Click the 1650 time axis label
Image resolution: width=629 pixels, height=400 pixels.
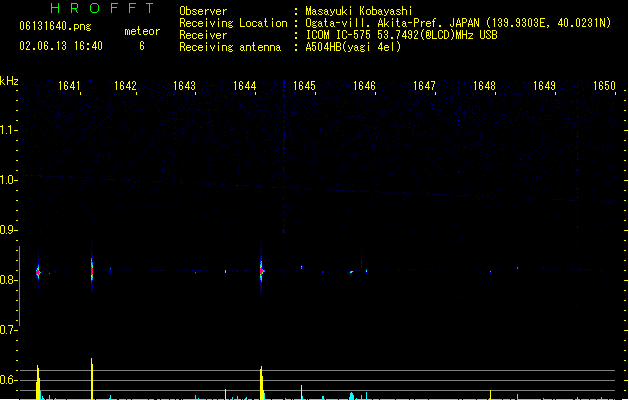coord(604,86)
